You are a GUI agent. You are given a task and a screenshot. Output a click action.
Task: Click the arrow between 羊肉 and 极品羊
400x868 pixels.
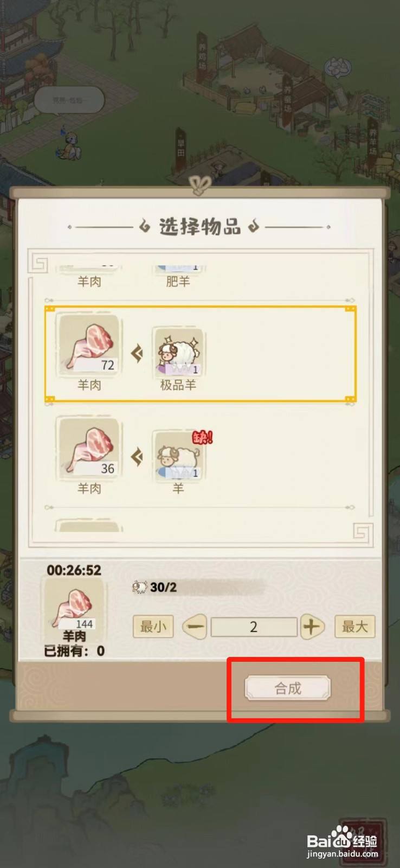[137, 354]
